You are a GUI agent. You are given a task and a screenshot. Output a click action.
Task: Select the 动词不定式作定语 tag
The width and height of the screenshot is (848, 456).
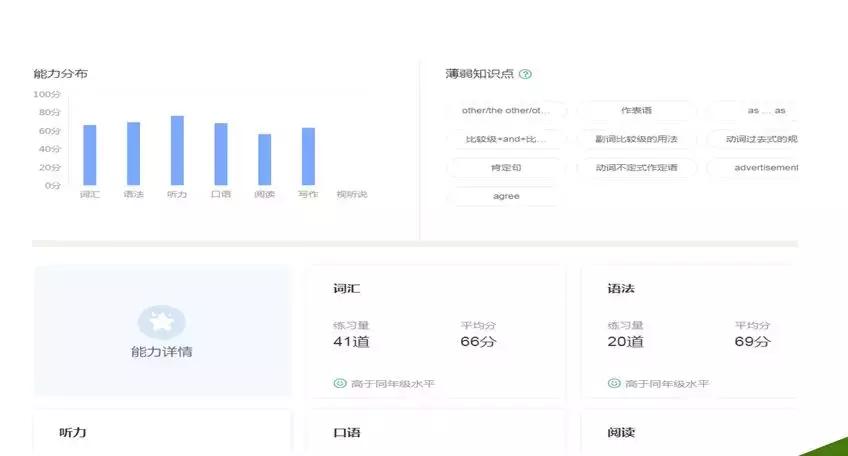[637, 168]
